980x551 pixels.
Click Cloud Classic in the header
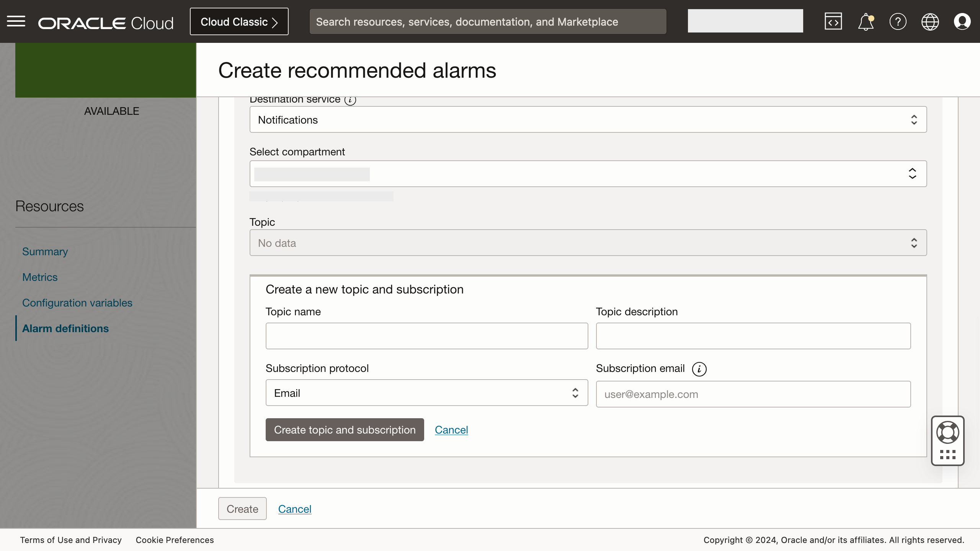[239, 21]
